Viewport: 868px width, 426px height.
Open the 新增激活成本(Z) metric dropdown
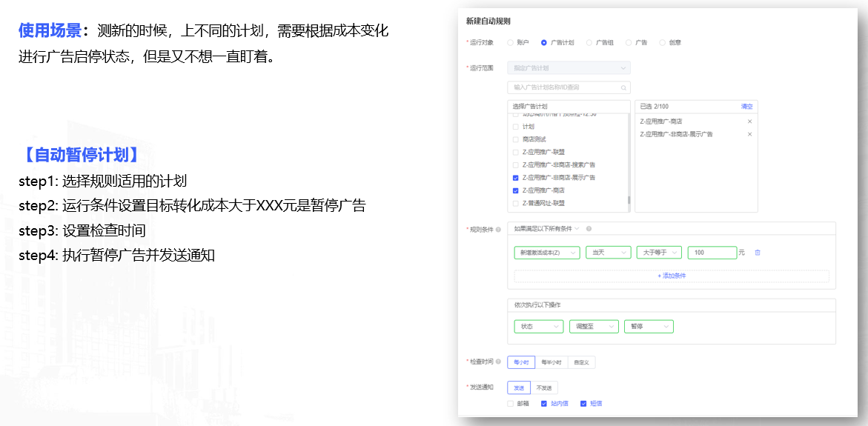click(547, 253)
